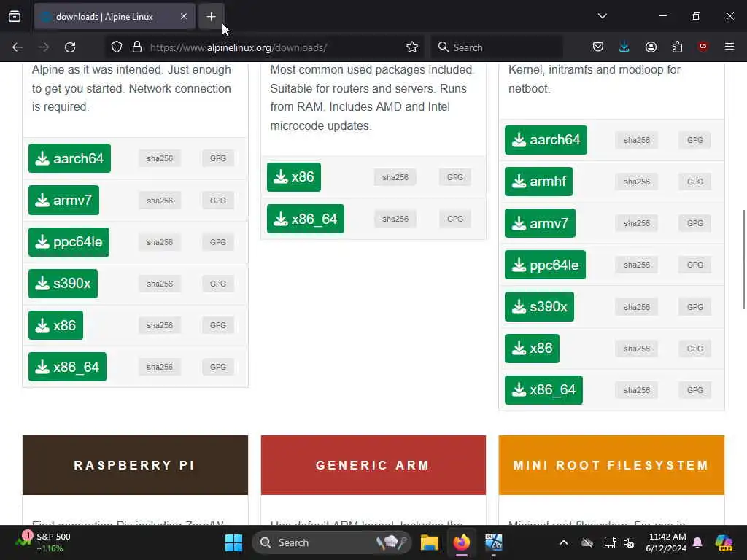Open the Windows Start menu
Viewport: 747px width, 560px height.
(233, 542)
